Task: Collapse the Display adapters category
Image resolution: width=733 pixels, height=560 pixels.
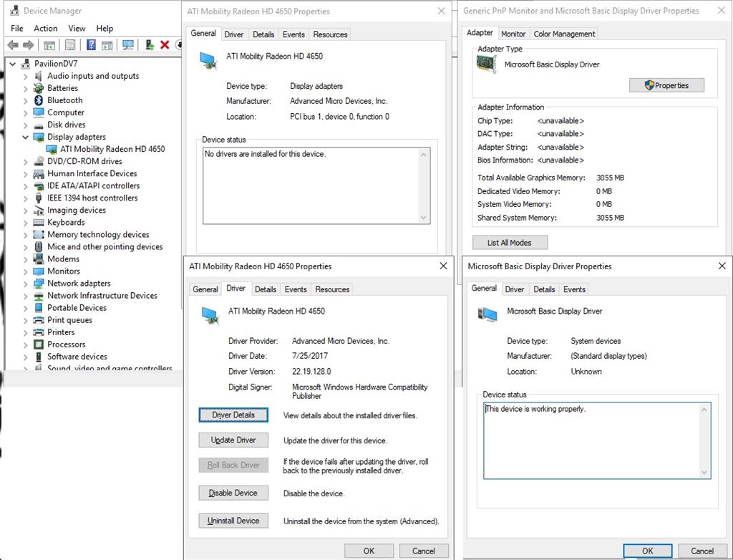Action: pos(25,137)
